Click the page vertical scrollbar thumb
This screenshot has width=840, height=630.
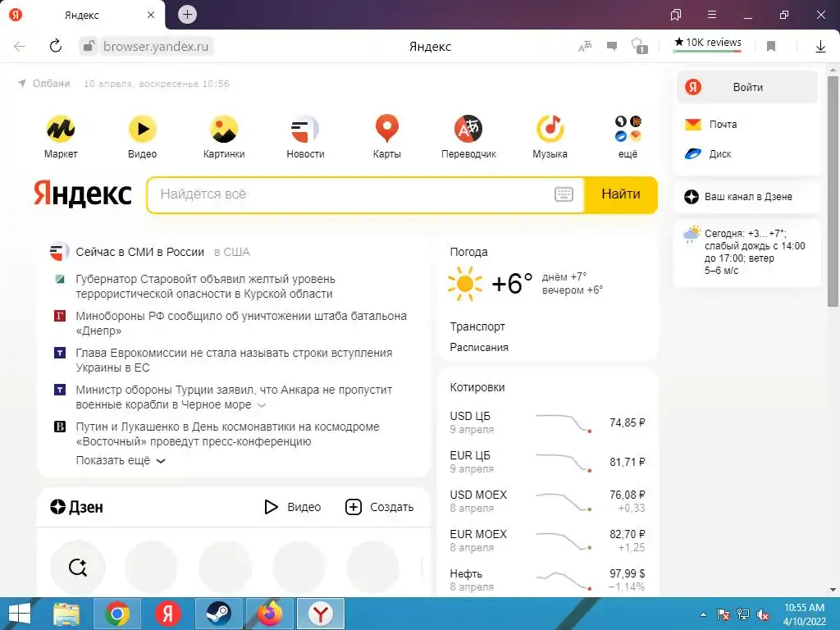833,190
